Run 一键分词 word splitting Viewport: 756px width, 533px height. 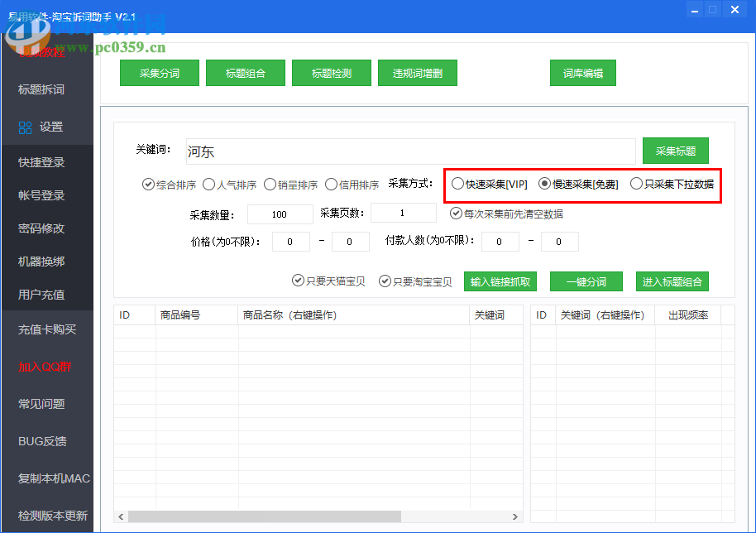point(586,281)
